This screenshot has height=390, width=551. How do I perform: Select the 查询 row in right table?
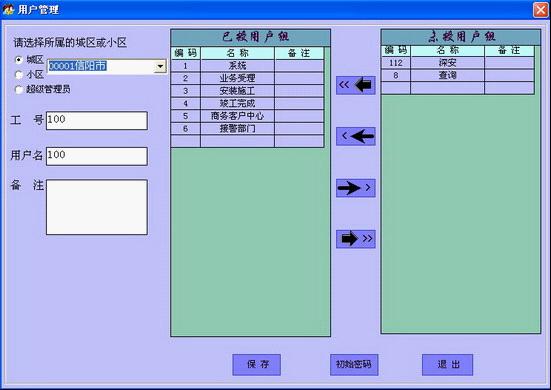458,76
